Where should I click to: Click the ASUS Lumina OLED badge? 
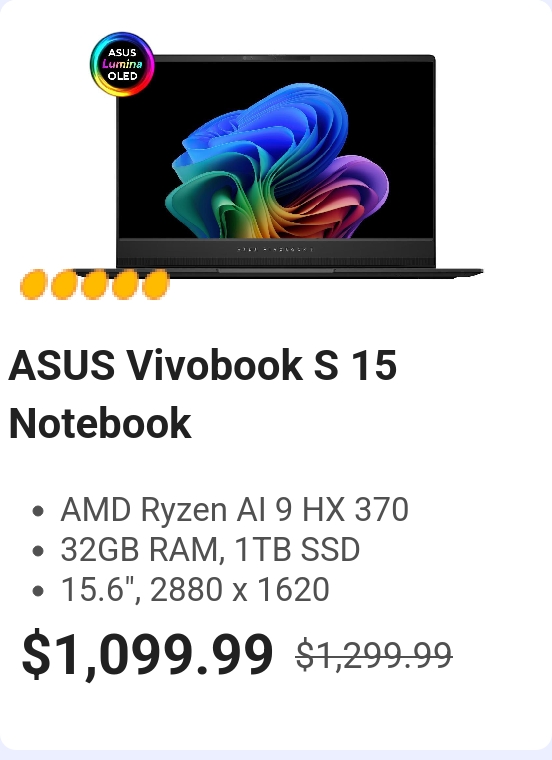click(122, 64)
